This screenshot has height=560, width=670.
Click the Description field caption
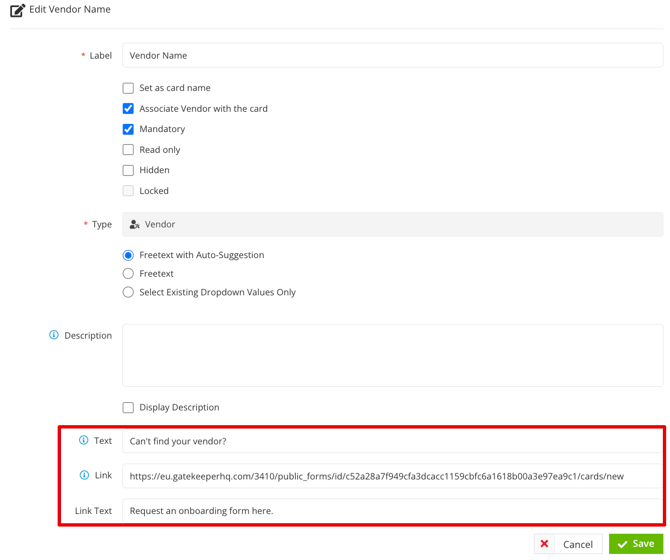click(88, 335)
